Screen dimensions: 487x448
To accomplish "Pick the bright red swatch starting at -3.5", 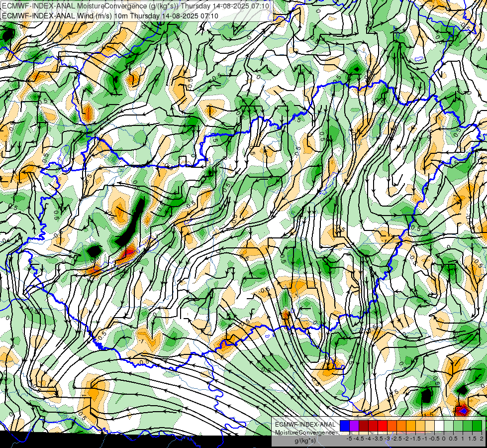I will coord(383,426).
